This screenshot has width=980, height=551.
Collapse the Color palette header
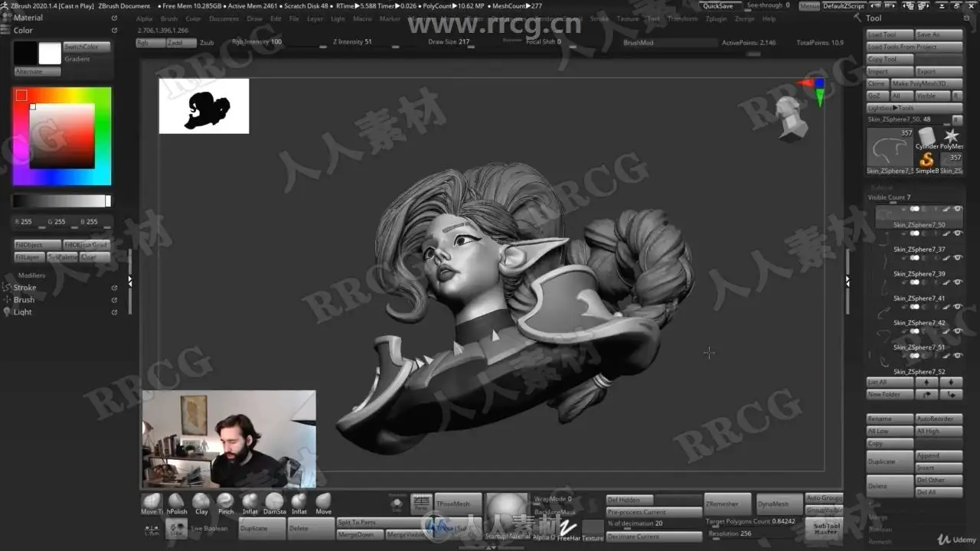23,31
